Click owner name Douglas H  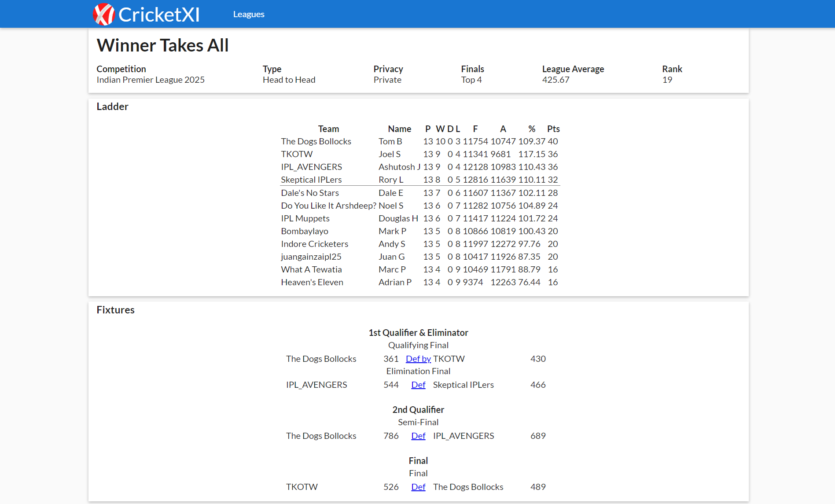coord(398,218)
